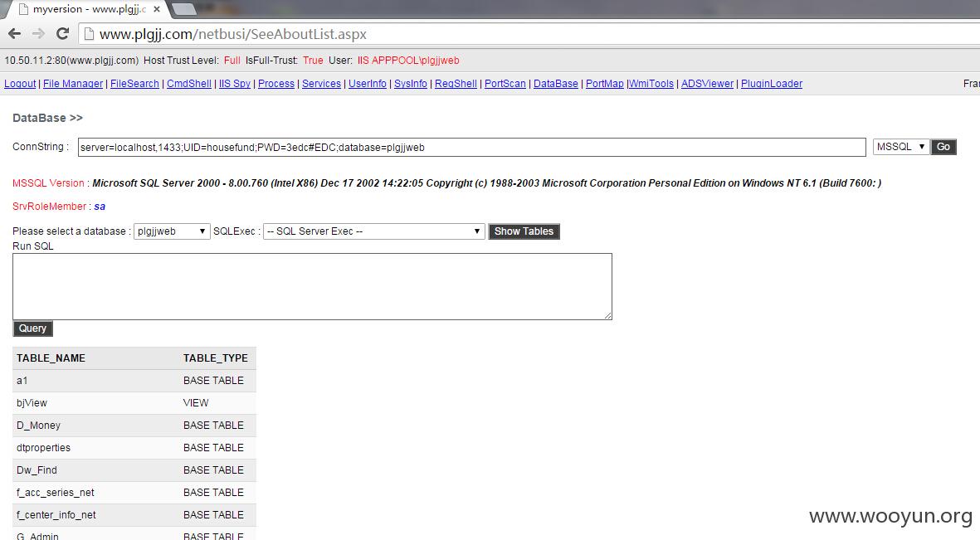Image resolution: width=980 pixels, height=540 pixels.
Task: Click the address bar URL
Action: [232, 34]
